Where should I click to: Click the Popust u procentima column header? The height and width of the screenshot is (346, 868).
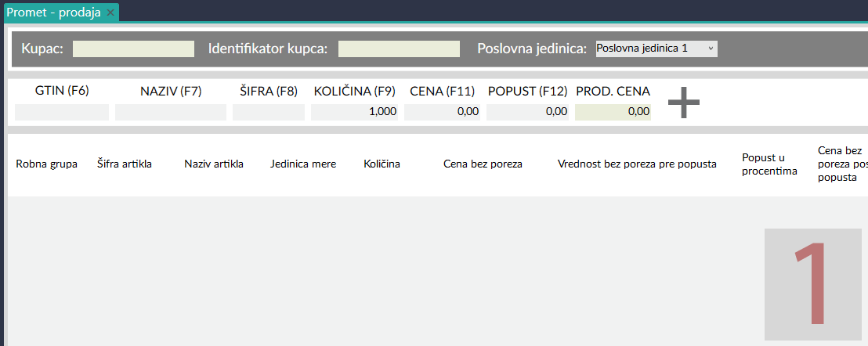tap(769, 164)
